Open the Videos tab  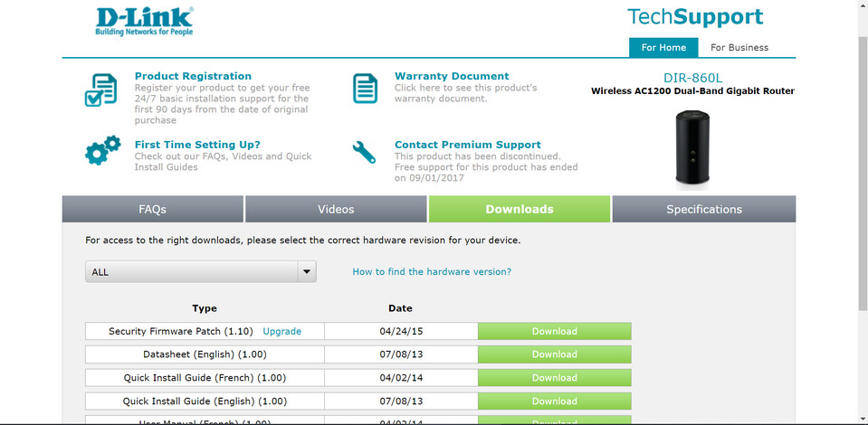pyautogui.click(x=336, y=209)
